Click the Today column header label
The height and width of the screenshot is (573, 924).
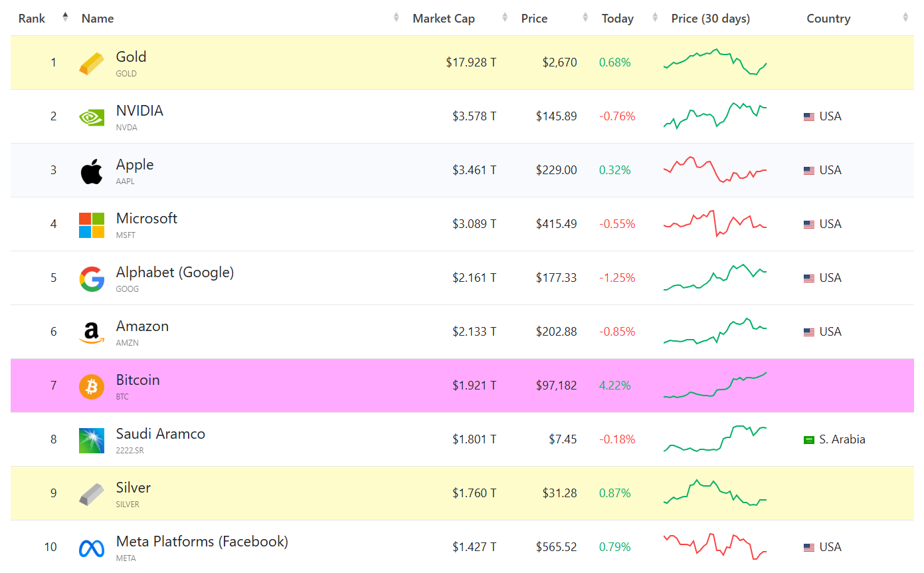point(618,19)
